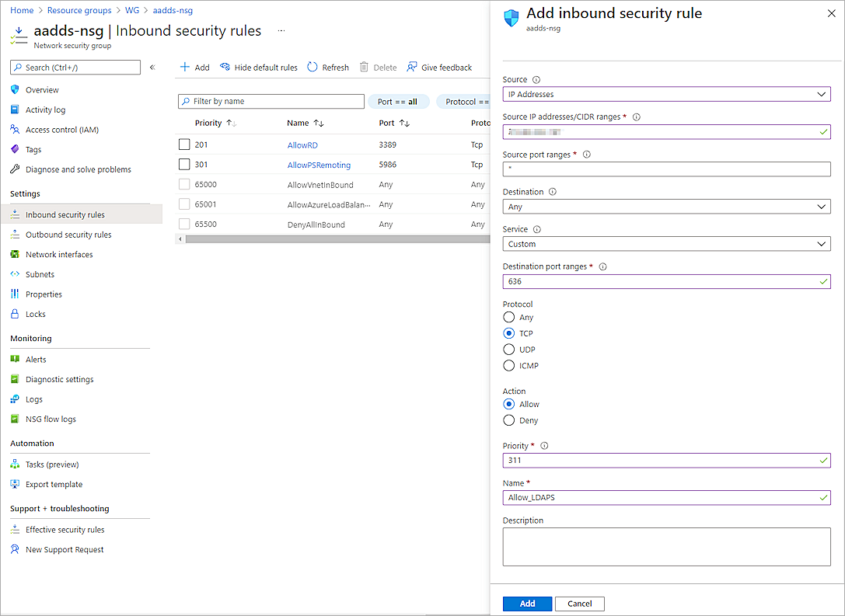This screenshot has width=845, height=616.
Task: Open the Activity log
Action: 43,110
